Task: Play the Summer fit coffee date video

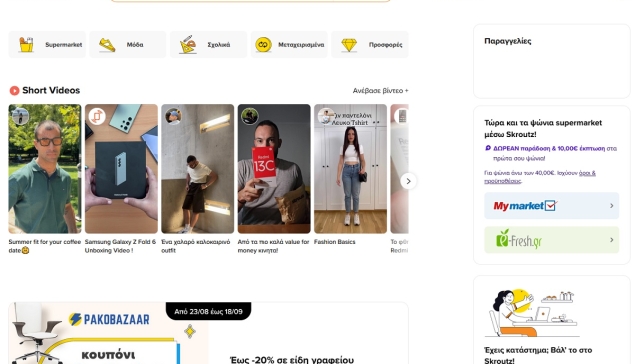Action: 45,169
